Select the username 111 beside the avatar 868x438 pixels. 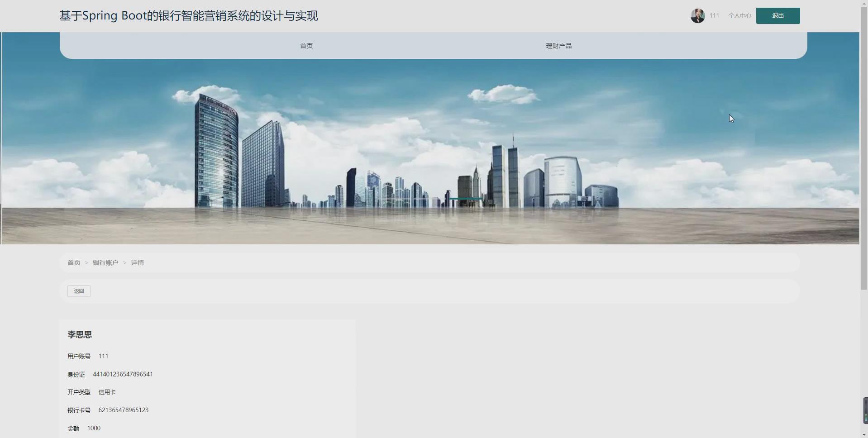[x=715, y=15]
